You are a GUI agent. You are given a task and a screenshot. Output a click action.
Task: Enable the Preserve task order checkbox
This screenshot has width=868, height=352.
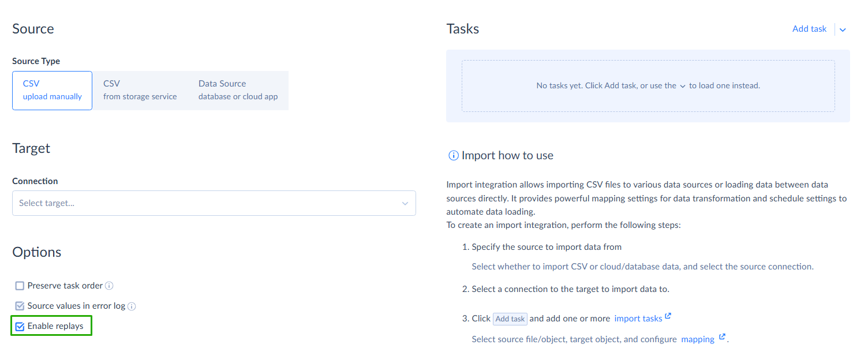tap(20, 286)
